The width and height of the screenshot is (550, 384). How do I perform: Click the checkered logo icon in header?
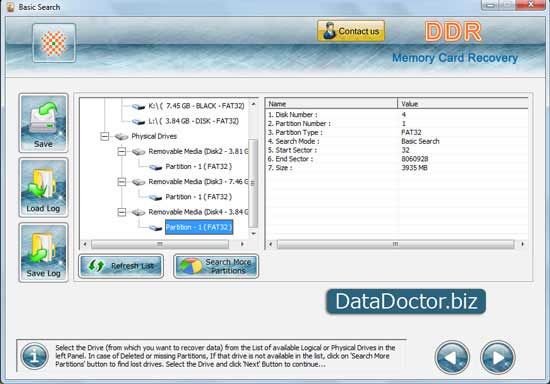pos(54,43)
